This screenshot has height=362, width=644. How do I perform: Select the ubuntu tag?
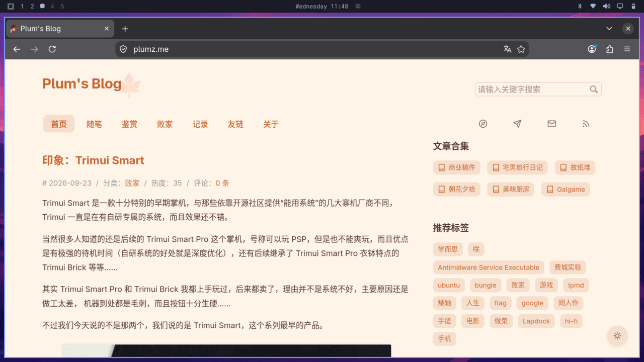449,285
